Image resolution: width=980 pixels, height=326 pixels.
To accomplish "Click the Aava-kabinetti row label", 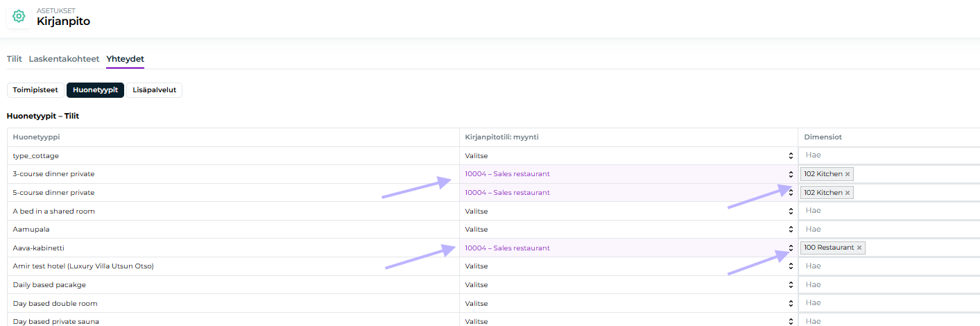I will [x=38, y=248].
